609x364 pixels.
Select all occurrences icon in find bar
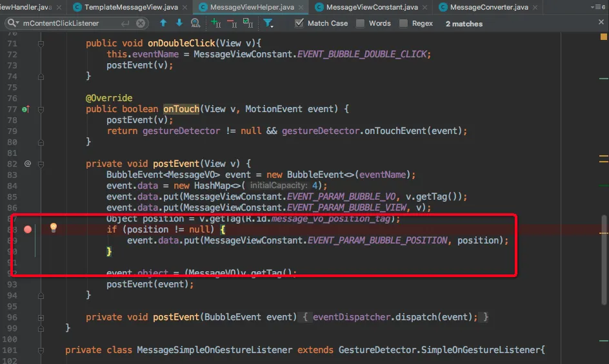[x=248, y=23]
